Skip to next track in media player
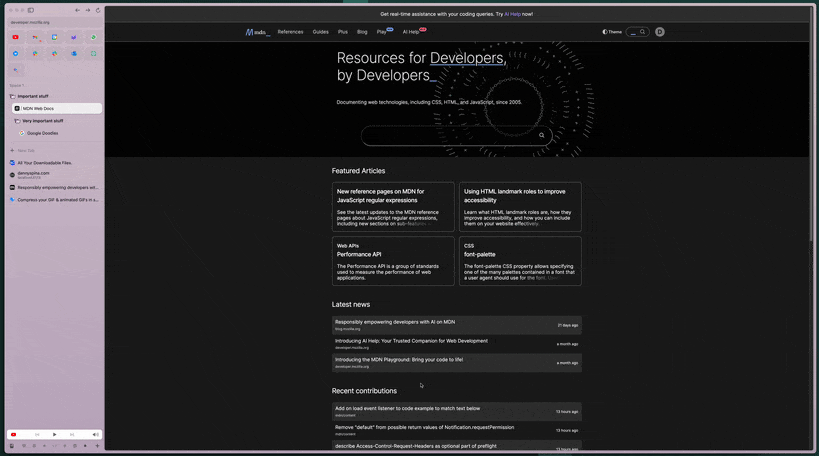The height and width of the screenshot is (456, 819). click(72, 435)
